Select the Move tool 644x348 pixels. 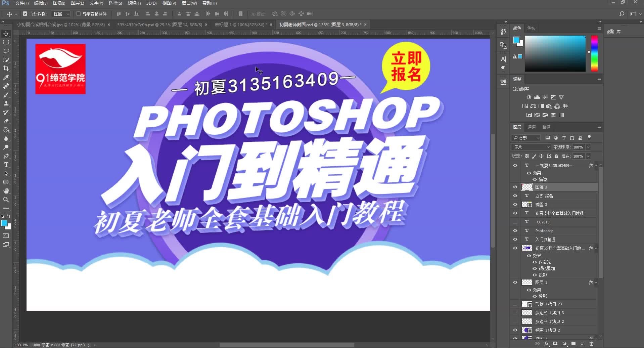tap(6, 34)
